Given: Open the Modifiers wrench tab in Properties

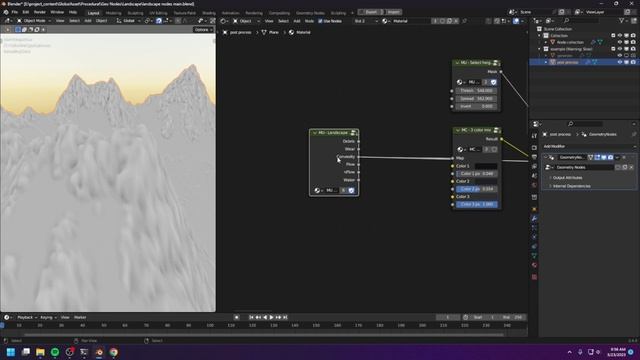Looking at the screenshot, I should [x=534, y=218].
